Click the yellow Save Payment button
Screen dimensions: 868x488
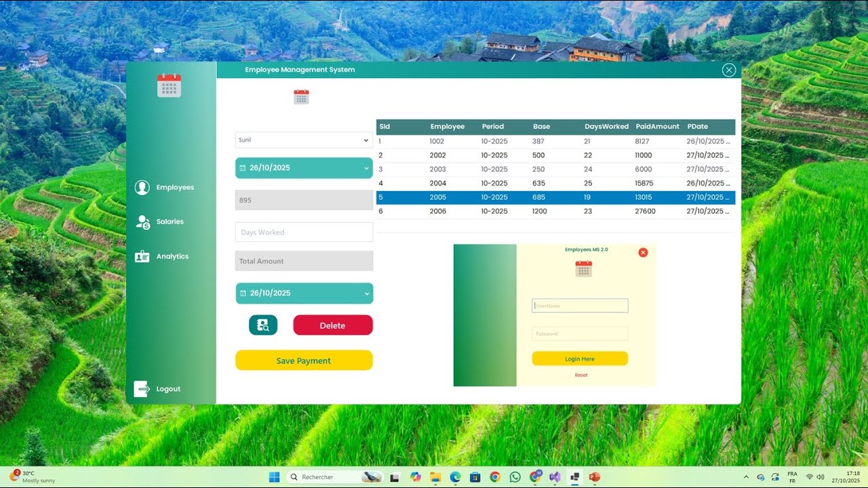(304, 361)
